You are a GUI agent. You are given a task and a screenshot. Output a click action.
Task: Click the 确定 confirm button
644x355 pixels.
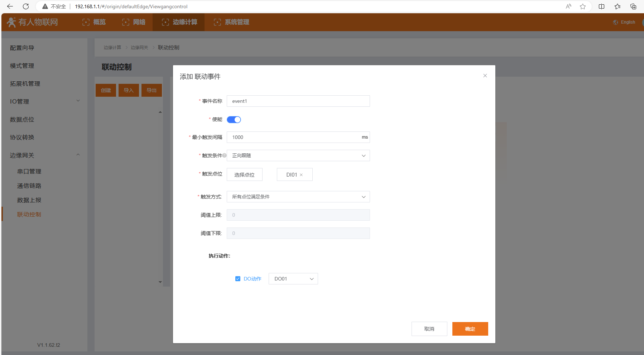coord(470,329)
